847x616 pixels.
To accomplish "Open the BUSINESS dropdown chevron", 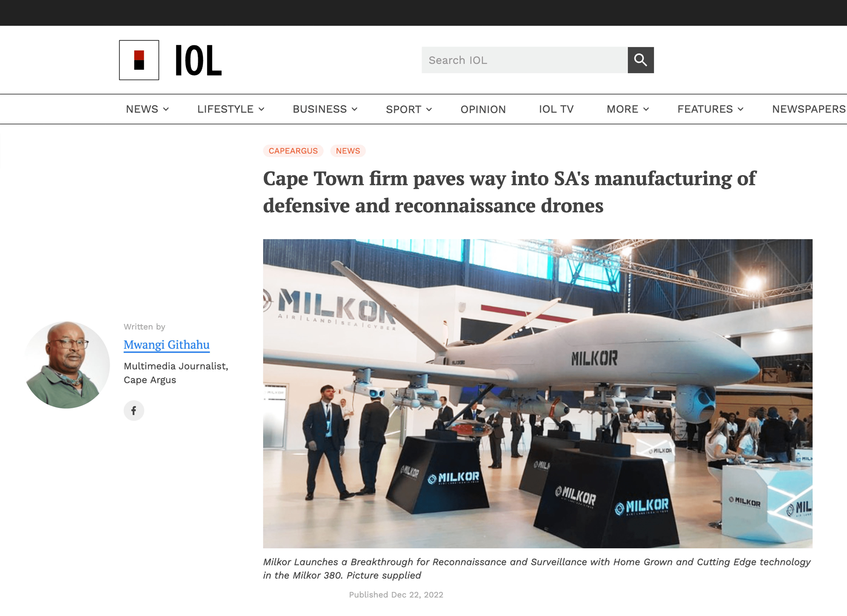I will 355,109.
